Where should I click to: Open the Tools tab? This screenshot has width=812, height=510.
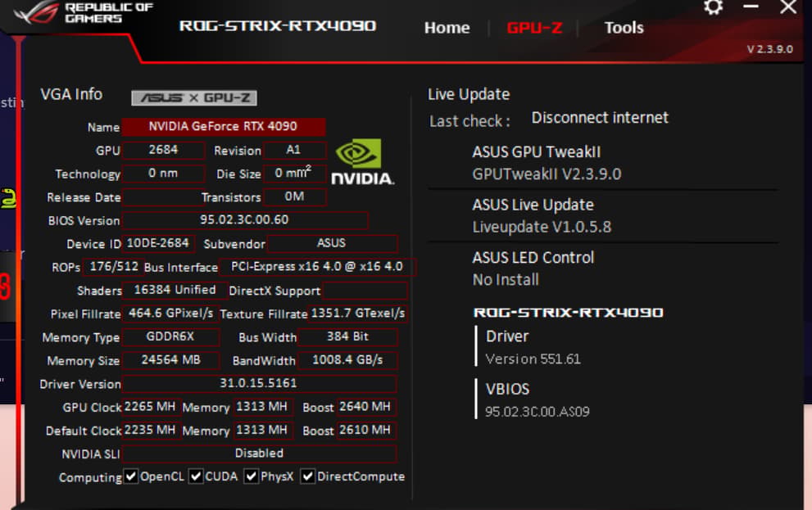(x=624, y=27)
